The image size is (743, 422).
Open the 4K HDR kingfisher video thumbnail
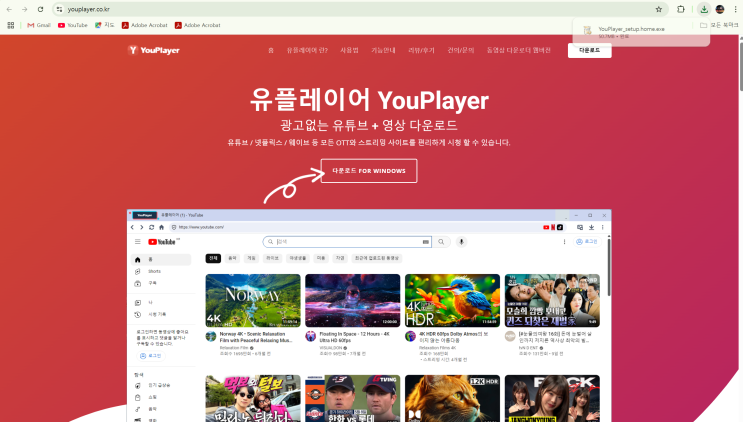click(x=453, y=300)
